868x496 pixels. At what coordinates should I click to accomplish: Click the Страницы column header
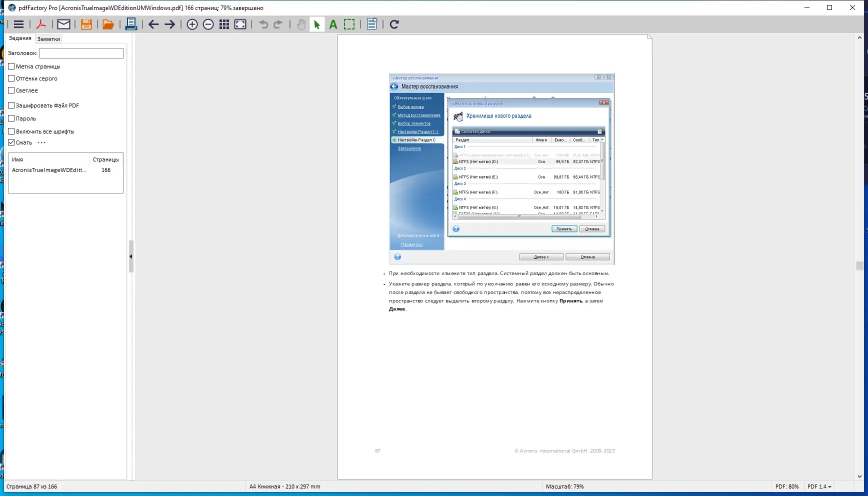click(106, 159)
